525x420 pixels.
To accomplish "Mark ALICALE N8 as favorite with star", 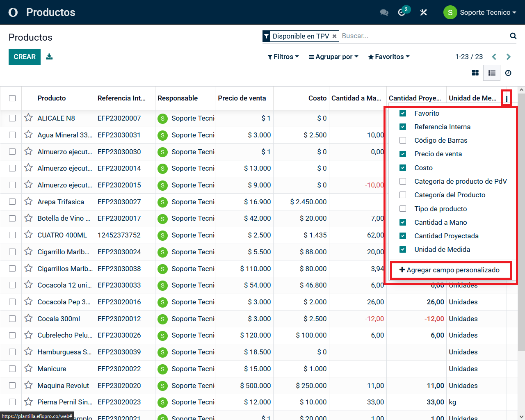I will point(28,118).
